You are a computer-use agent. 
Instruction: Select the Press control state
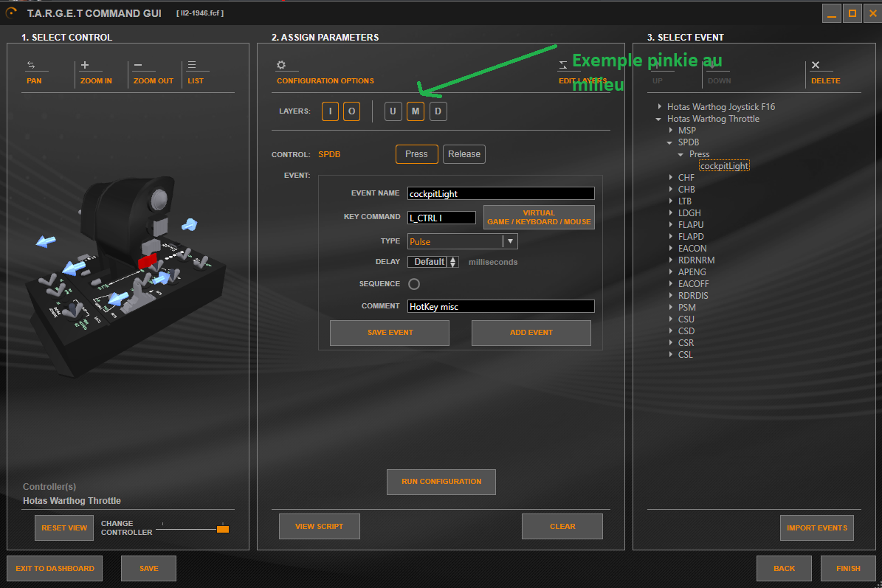(x=417, y=154)
